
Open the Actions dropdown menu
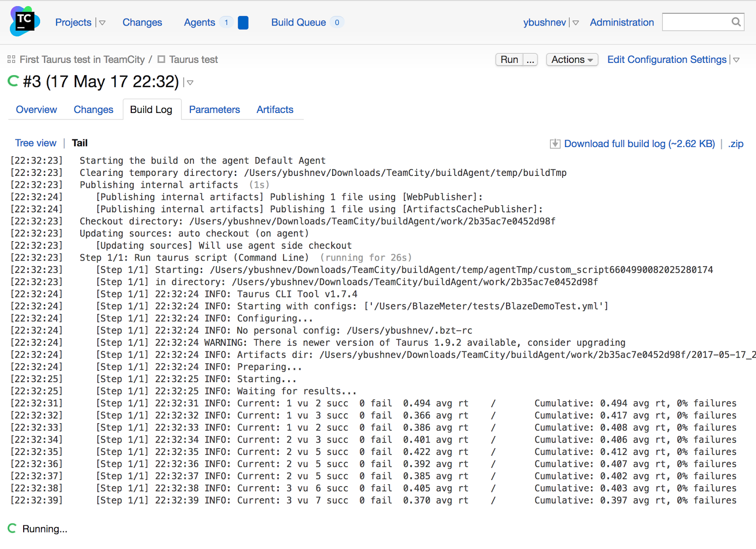click(x=572, y=60)
